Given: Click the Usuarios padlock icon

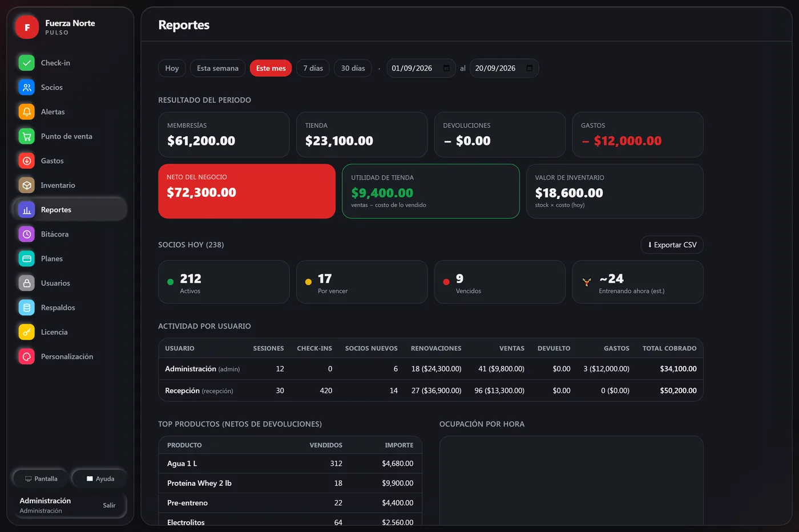Looking at the screenshot, I should pos(27,283).
